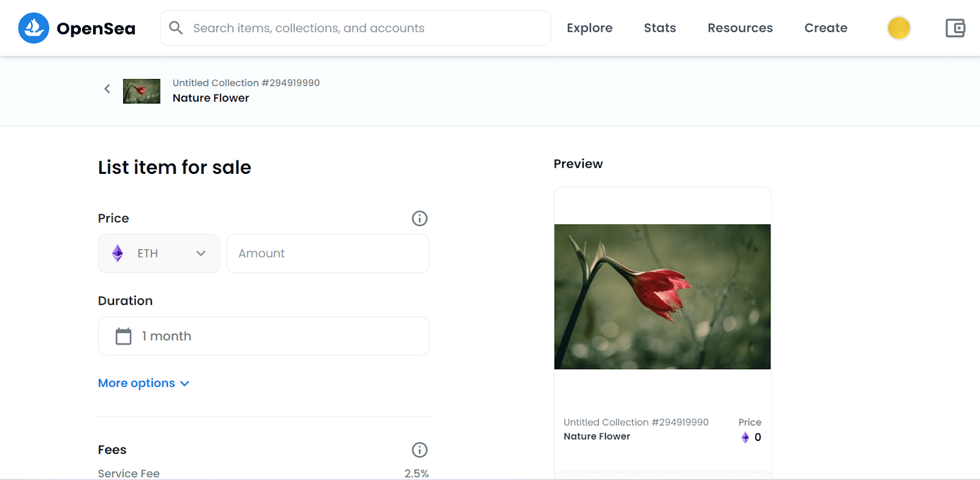
Task: Click the Ethereum icon beside preview price
Action: click(x=745, y=437)
